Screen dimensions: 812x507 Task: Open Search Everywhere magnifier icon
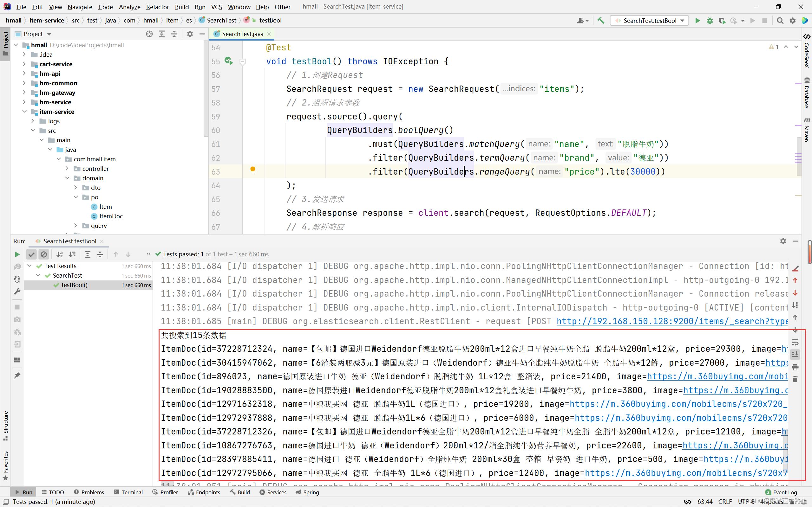(x=780, y=21)
